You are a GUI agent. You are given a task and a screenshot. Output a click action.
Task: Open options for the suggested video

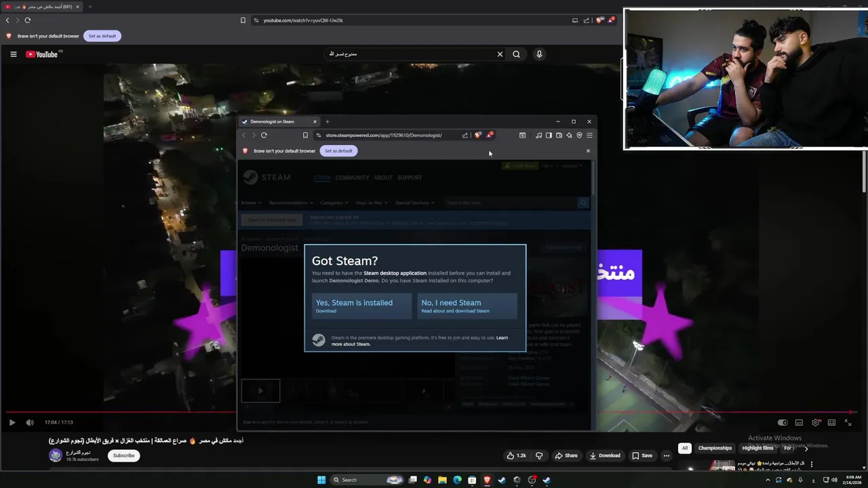[811, 464]
